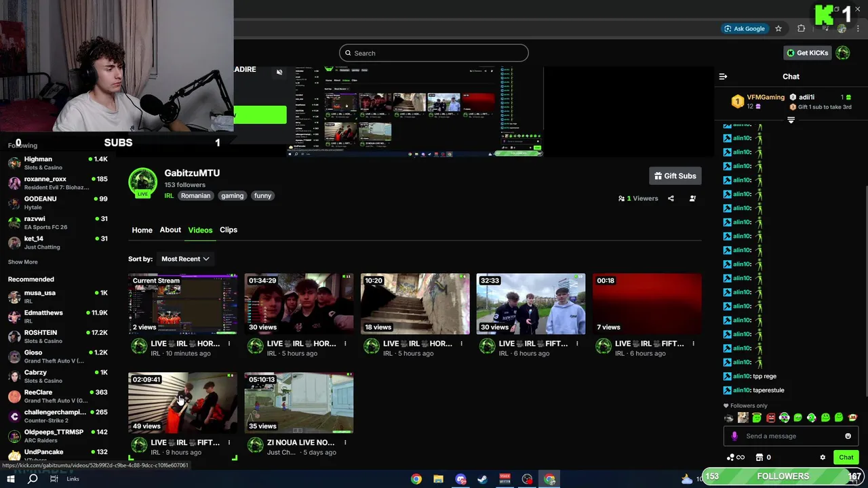Open the Sort by Most Recent dropdown
This screenshot has width=868, height=488.
(x=185, y=259)
